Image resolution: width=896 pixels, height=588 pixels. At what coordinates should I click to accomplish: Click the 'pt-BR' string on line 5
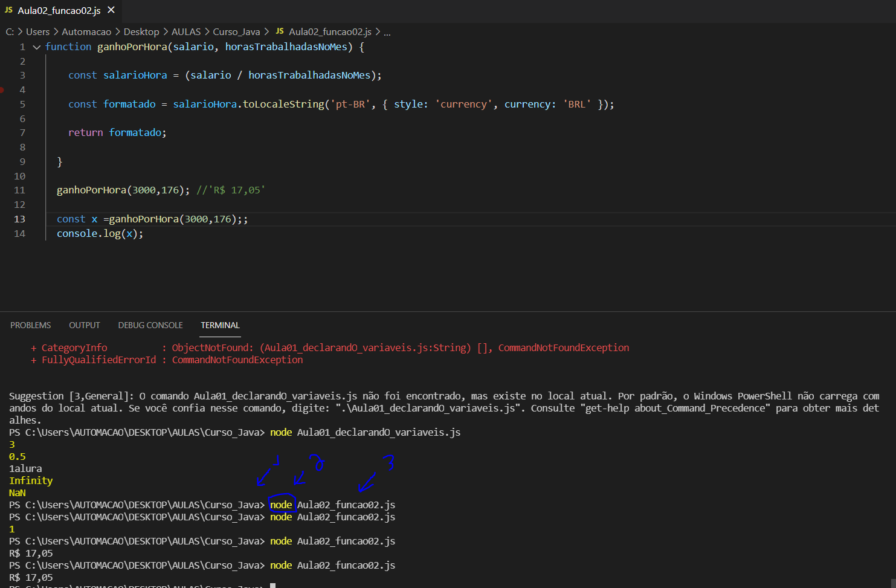coord(350,105)
